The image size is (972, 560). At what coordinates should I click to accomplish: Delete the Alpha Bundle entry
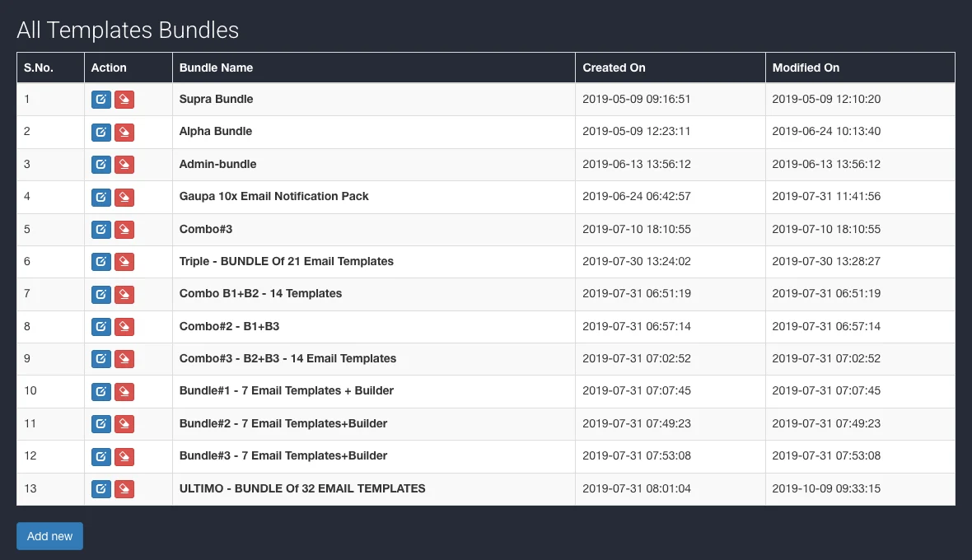(x=124, y=132)
